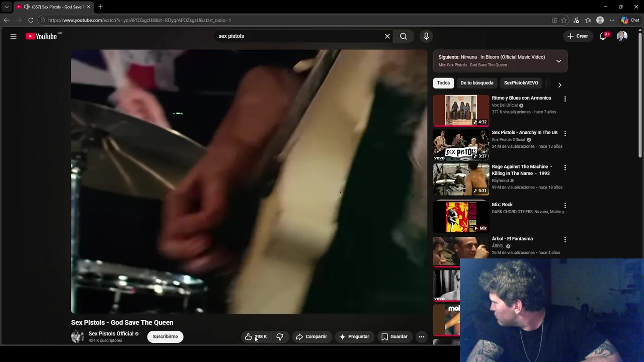
Task: Open the verified badge next to Vox Dei Oficial
Action: coord(521,106)
